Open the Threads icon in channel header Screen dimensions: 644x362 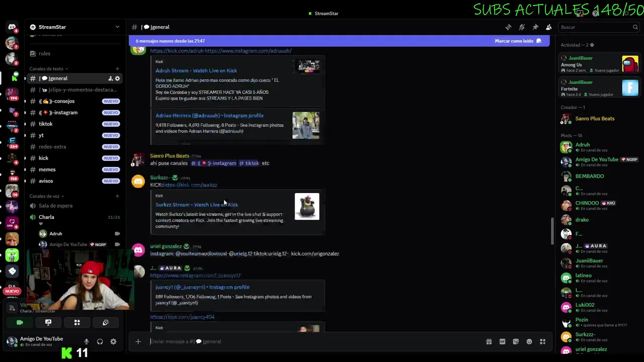click(508, 27)
